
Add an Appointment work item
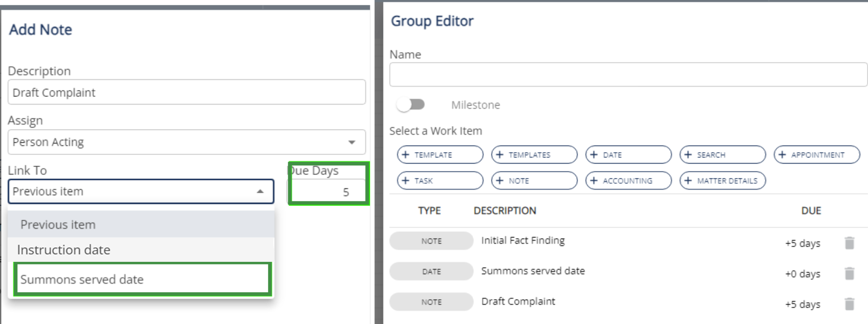point(817,155)
